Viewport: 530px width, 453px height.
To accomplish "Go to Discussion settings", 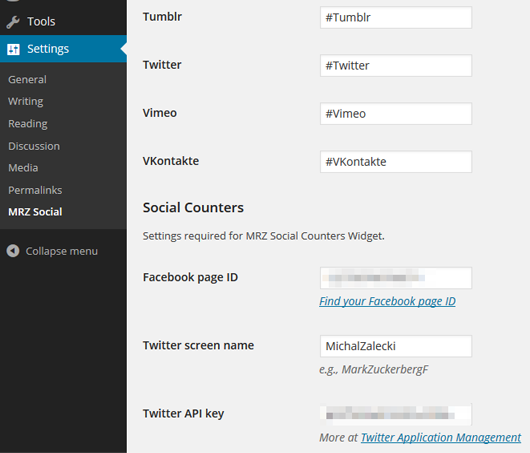I will tap(34, 146).
